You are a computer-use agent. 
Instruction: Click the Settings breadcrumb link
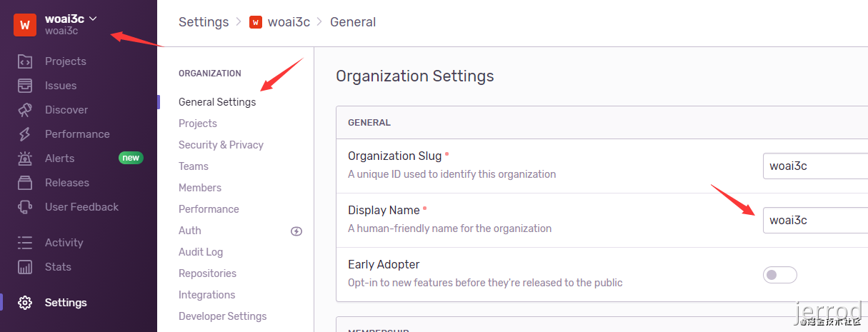tap(204, 22)
